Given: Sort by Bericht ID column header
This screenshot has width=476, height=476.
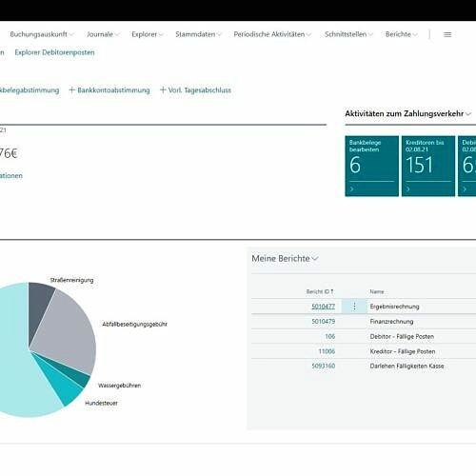Looking at the screenshot, I should tap(320, 291).
